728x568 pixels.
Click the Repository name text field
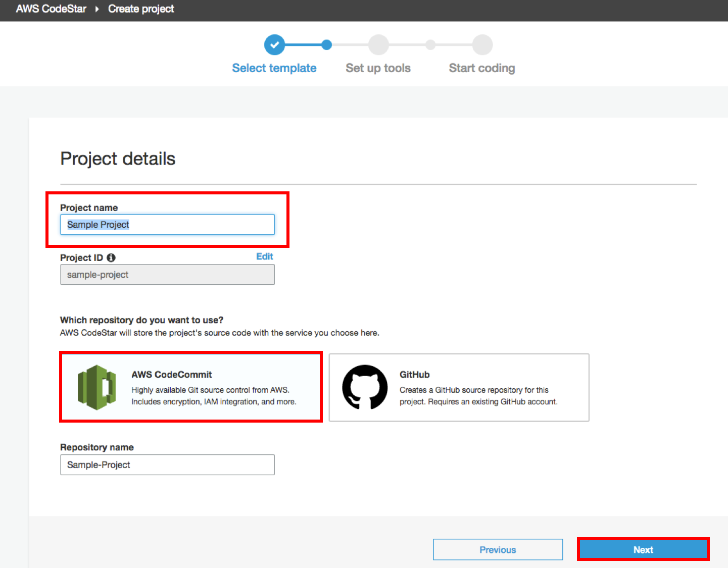tap(167, 465)
